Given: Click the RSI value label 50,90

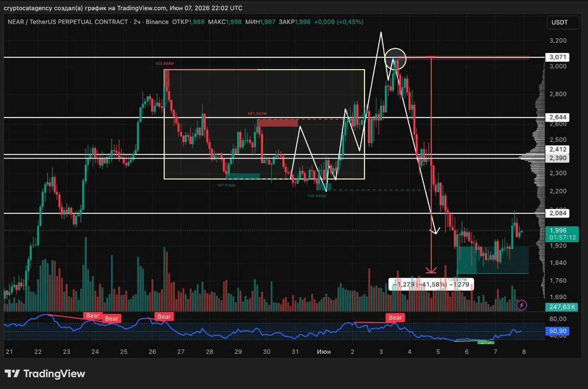Looking at the screenshot, I should [558, 331].
